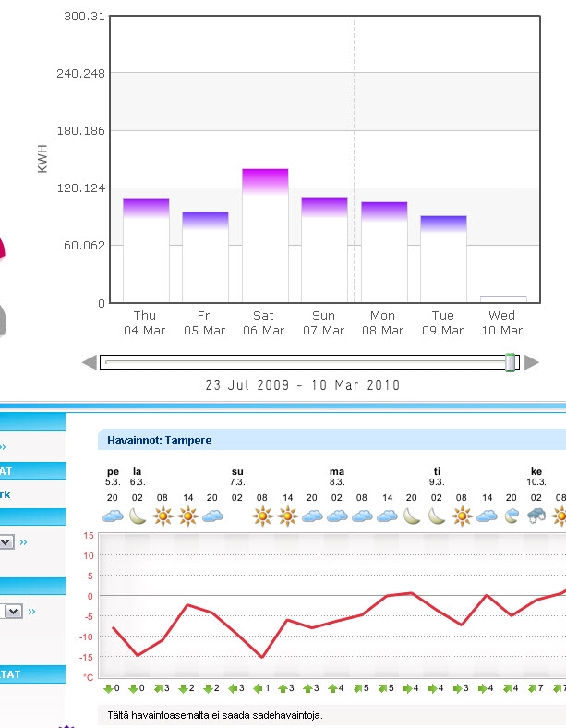The height and width of the screenshot is (728, 566).
Task: Click the » link at the sidebar top
Action: point(4,446)
